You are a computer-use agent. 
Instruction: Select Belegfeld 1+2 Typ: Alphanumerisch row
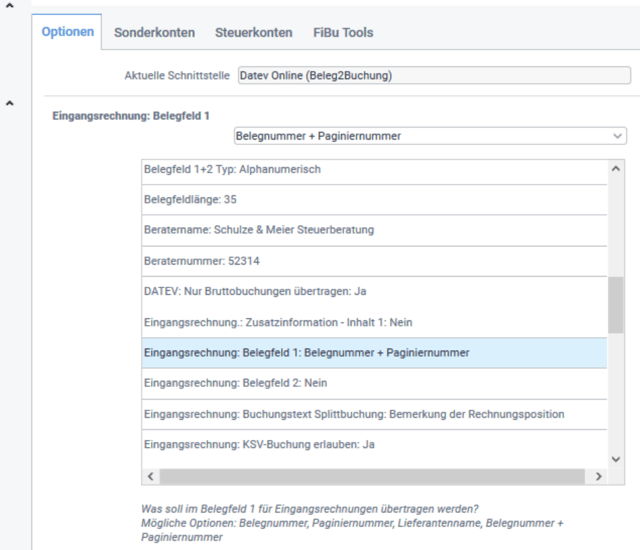coord(374,170)
